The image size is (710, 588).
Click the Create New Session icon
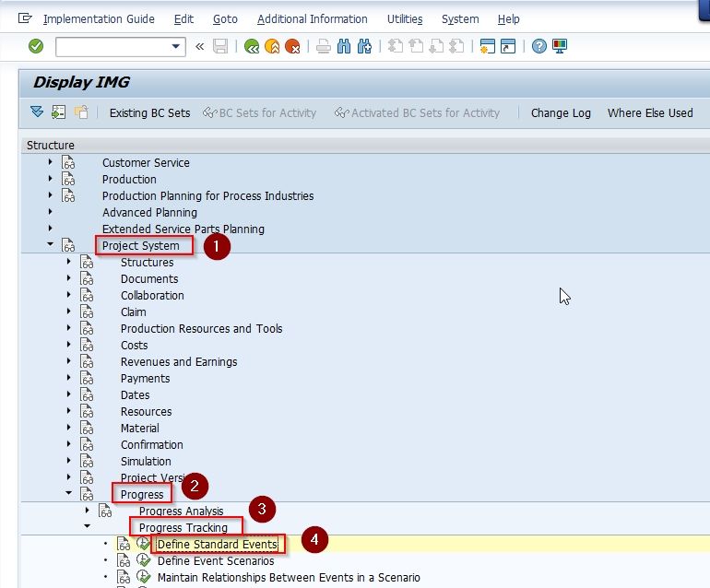click(487, 46)
